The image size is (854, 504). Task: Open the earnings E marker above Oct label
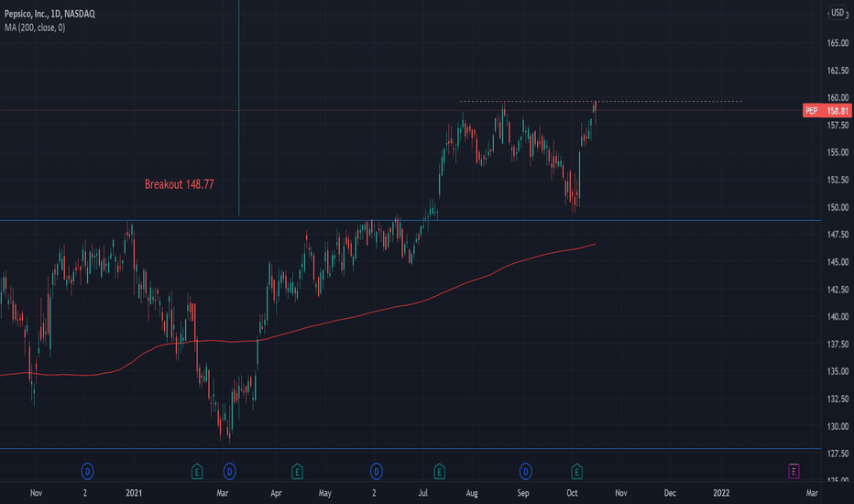(x=576, y=471)
